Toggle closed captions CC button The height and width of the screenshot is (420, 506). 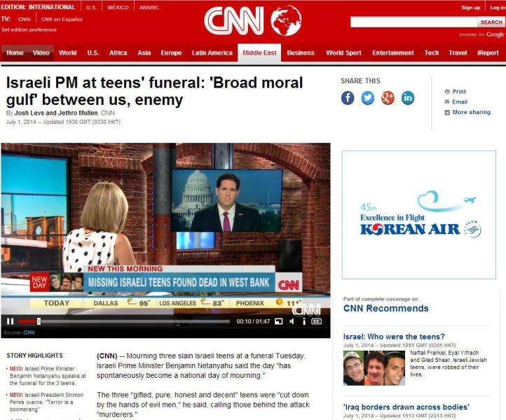pos(316,321)
